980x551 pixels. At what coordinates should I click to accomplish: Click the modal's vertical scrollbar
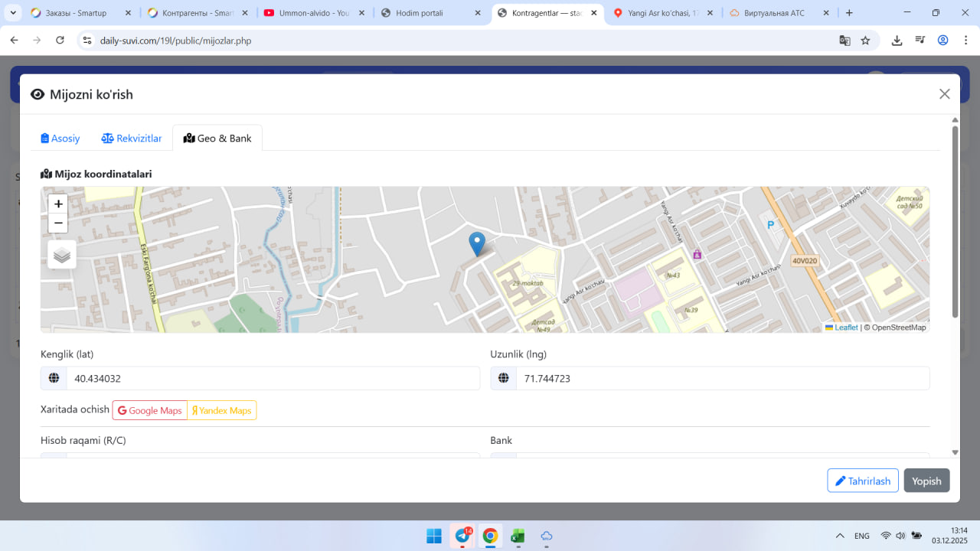point(955,222)
